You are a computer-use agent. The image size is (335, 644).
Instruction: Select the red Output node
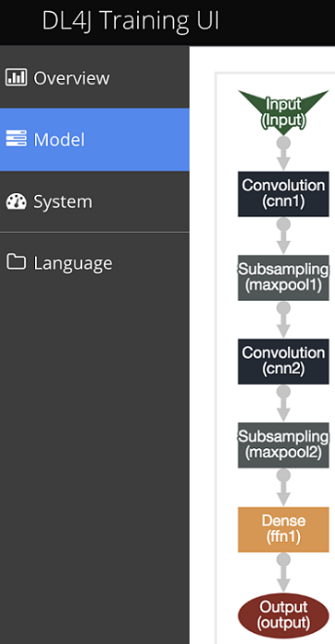point(283,615)
